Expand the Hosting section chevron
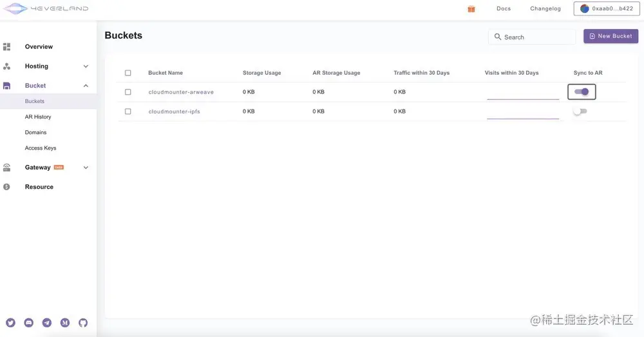The image size is (644, 337). pyautogui.click(x=86, y=66)
